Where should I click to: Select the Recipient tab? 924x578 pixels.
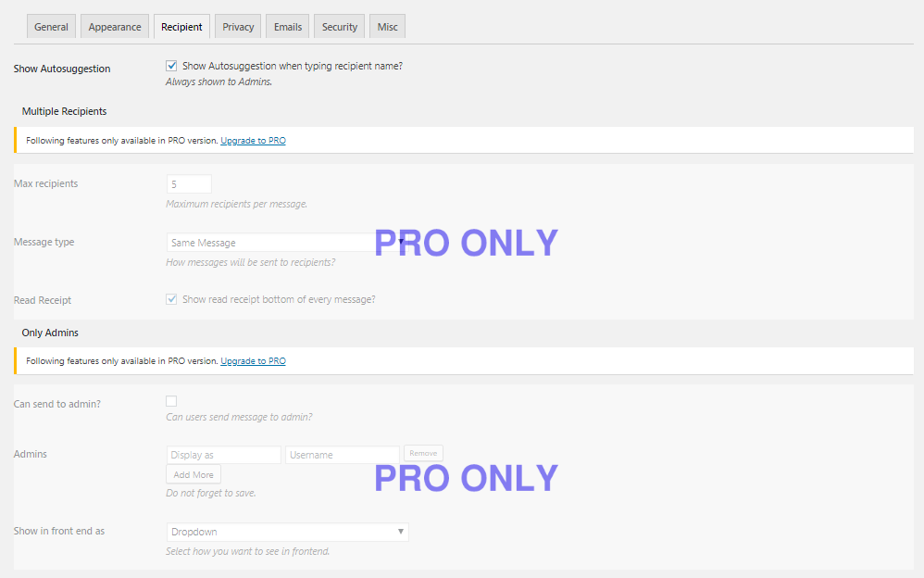[x=181, y=27]
